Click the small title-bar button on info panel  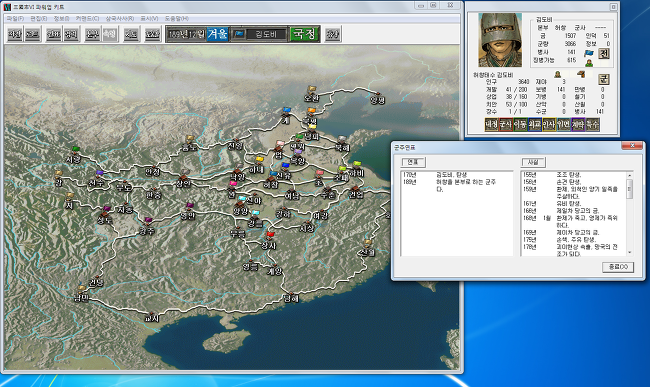613,7
